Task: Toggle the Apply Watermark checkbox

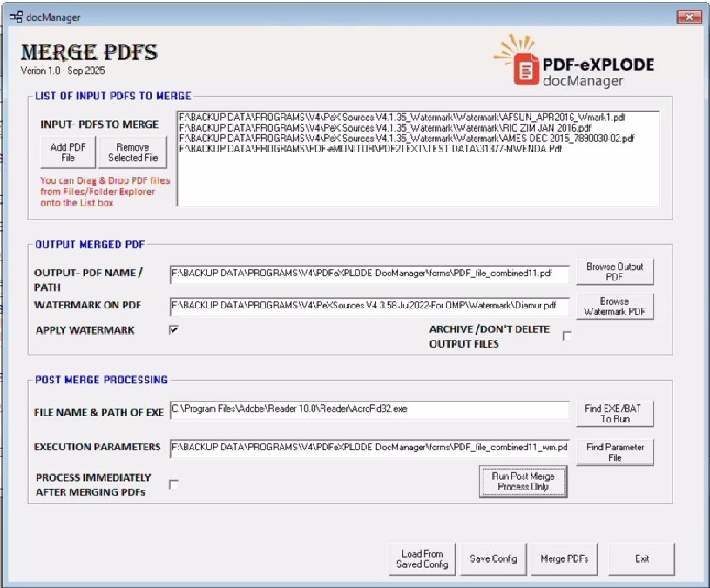Action: coord(174,330)
